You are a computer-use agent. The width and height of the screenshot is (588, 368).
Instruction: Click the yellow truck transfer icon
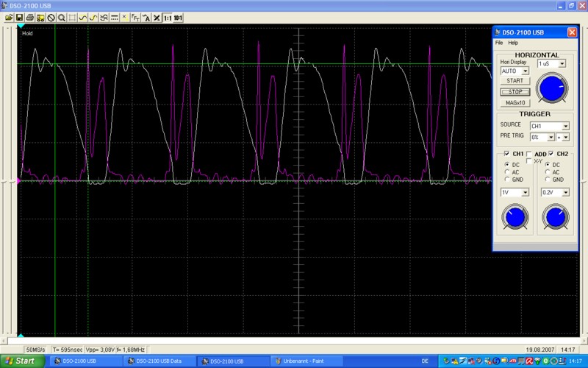point(40,18)
